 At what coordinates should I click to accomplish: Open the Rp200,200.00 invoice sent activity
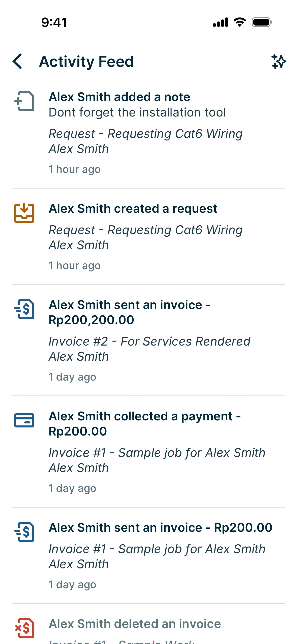[129, 312]
